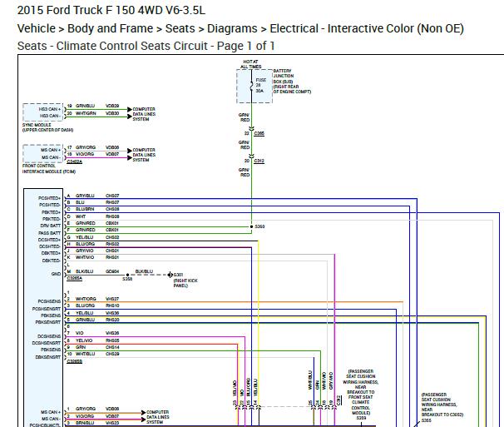
Task: Select the Front Control Interface Module (FCIM) label
Action: coord(49,169)
